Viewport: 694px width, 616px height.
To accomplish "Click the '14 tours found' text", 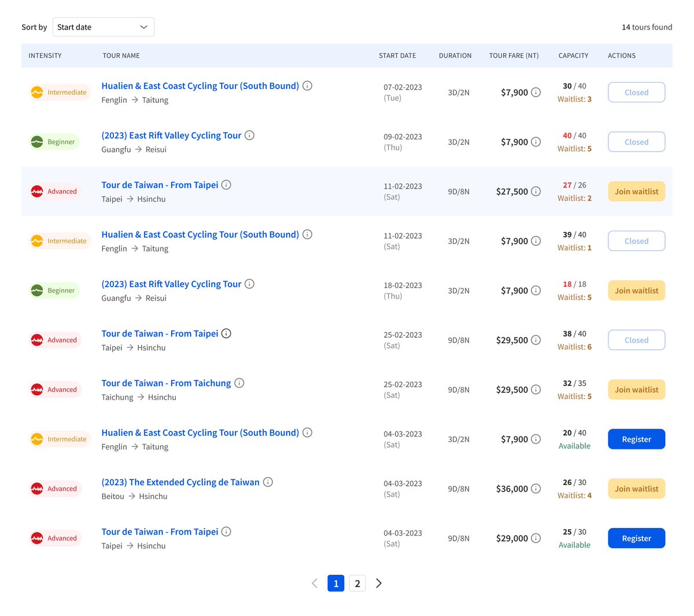I will (647, 27).
